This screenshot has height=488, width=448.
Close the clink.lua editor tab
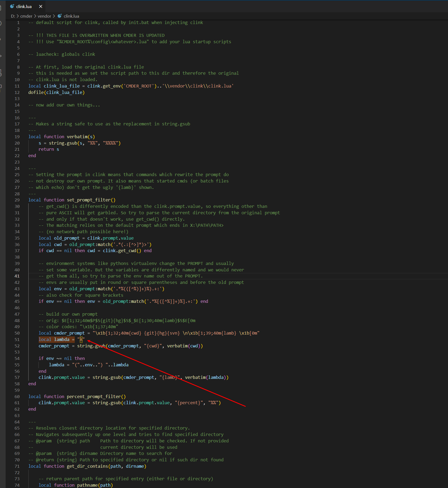41,6
